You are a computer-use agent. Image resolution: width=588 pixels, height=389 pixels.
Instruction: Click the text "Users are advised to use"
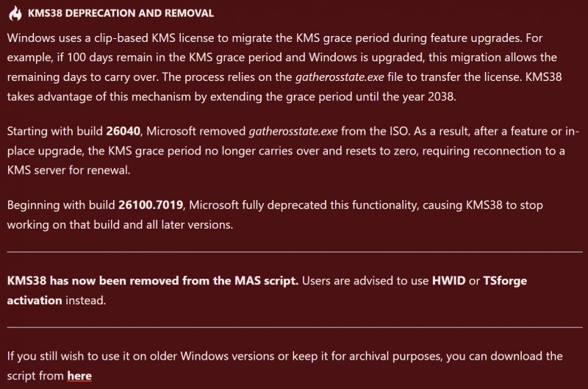[366, 281]
